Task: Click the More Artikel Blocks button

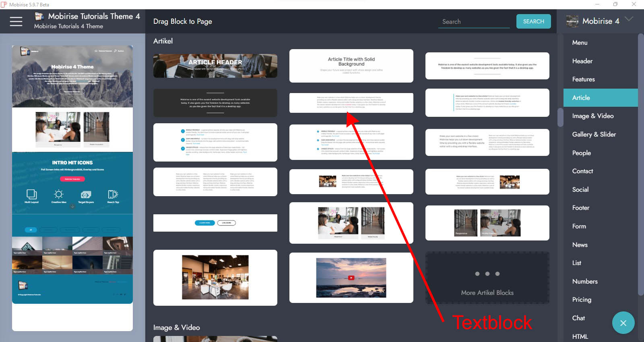Action: [x=487, y=292]
